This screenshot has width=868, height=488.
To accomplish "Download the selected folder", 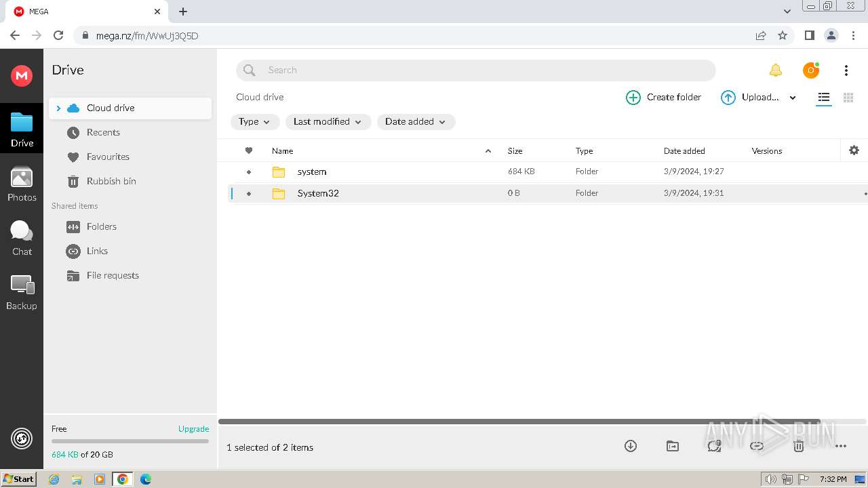I will click(x=631, y=446).
